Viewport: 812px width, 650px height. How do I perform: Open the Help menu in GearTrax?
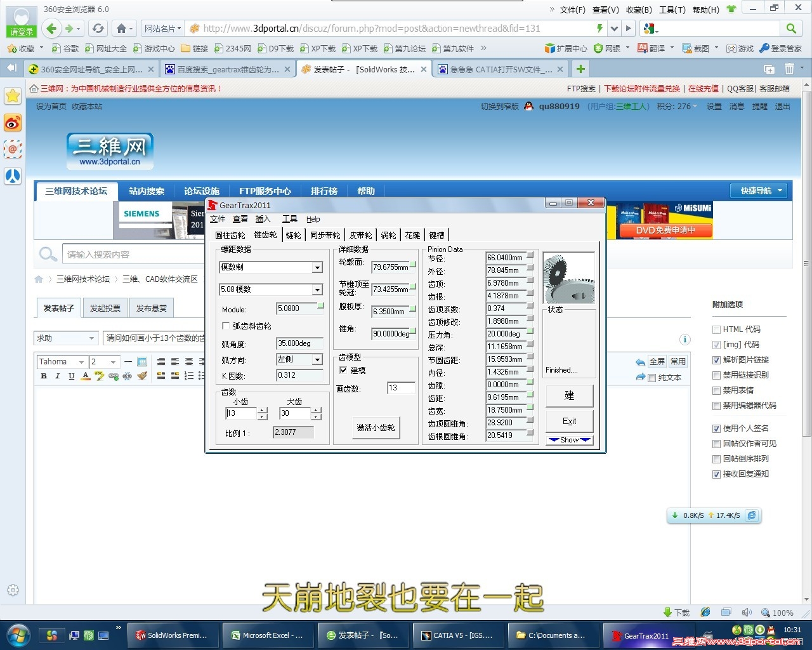point(313,219)
